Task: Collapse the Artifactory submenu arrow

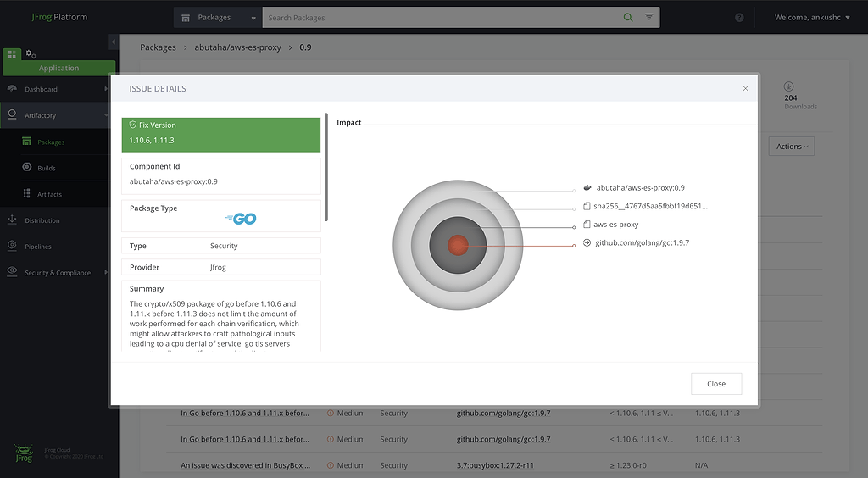Action: click(106, 115)
